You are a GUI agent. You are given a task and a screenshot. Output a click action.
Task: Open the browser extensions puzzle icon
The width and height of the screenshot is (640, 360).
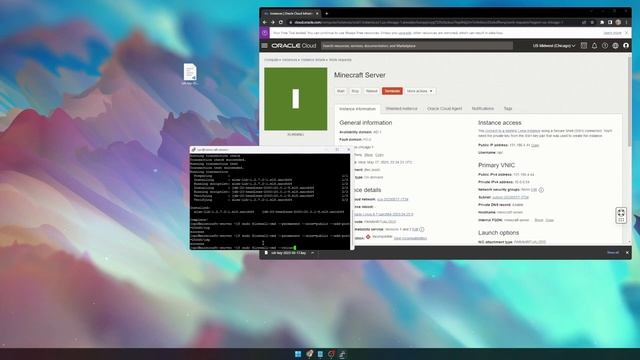pos(602,22)
